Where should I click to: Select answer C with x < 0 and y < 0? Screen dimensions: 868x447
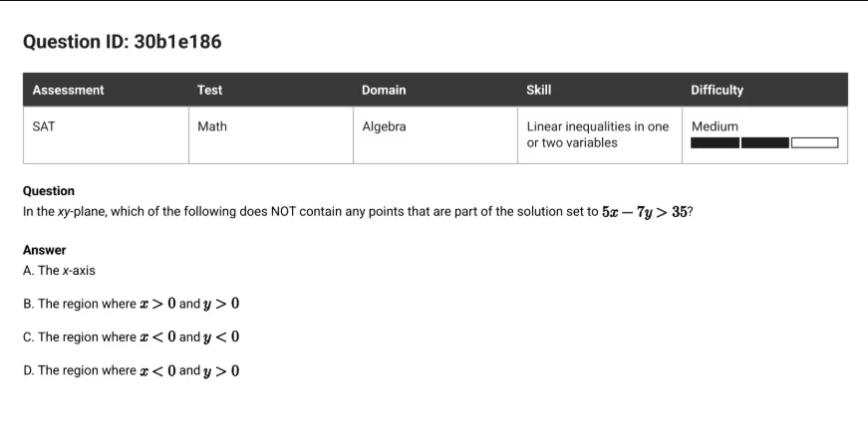point(132,336)
